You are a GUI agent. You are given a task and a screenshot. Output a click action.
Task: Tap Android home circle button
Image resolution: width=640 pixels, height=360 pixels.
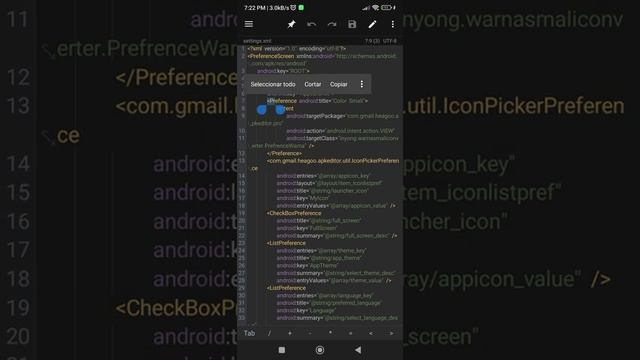(x=320, y=350)
